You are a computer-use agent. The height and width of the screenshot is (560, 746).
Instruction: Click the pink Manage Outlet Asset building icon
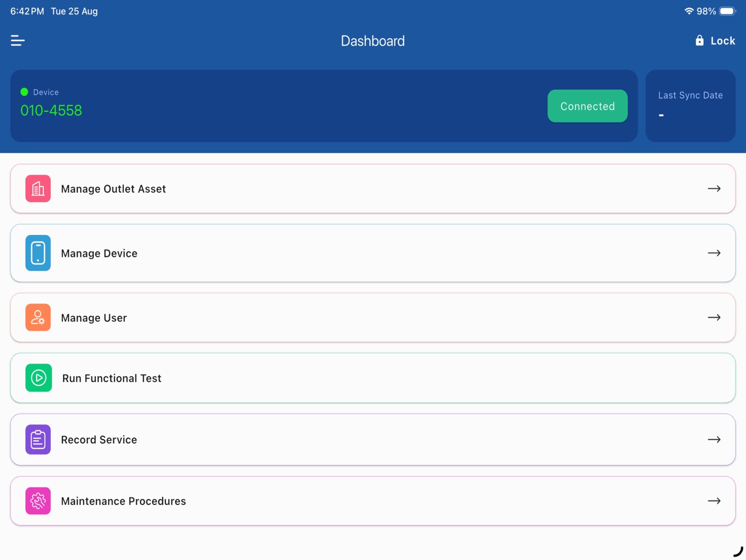(38, 189)
